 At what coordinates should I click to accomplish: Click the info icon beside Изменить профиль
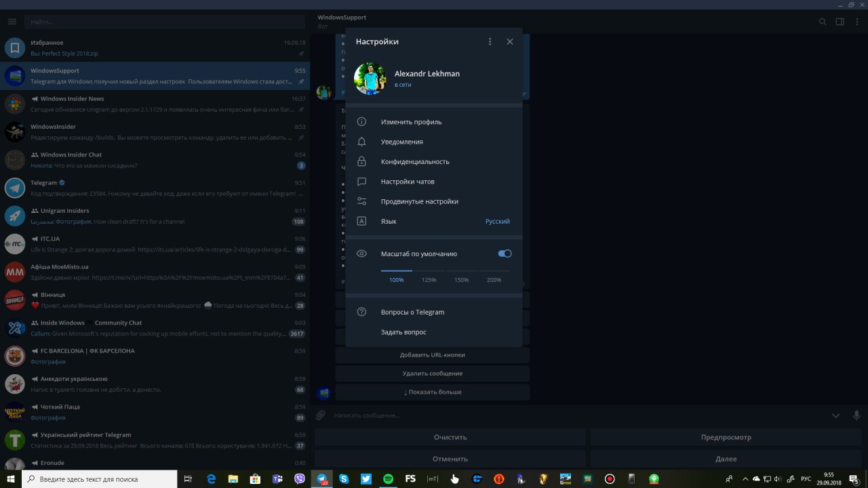tap(361, 122)
